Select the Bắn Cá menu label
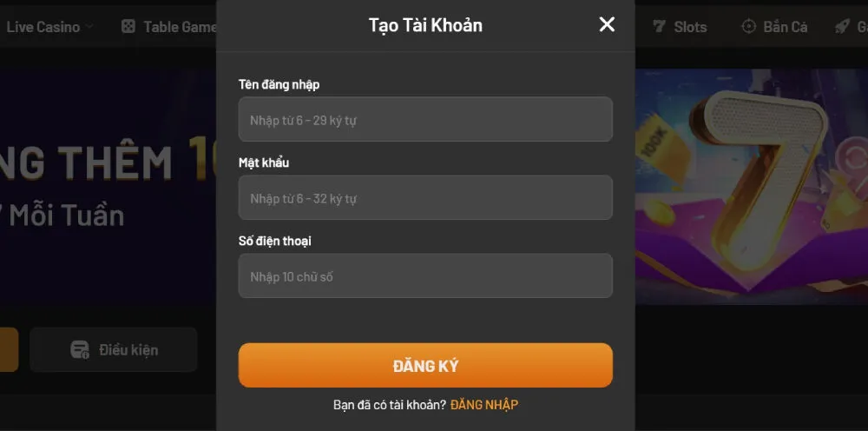The image size is (868, 431). pos(785,27)
